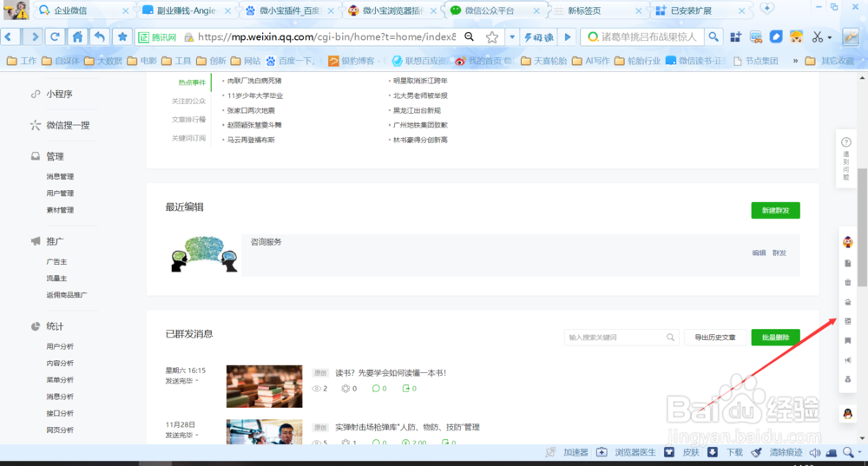Screen dimensions: 868x466
Task: Click the 清除痕迹 broom icon
Action: click(x=757, y=452)
